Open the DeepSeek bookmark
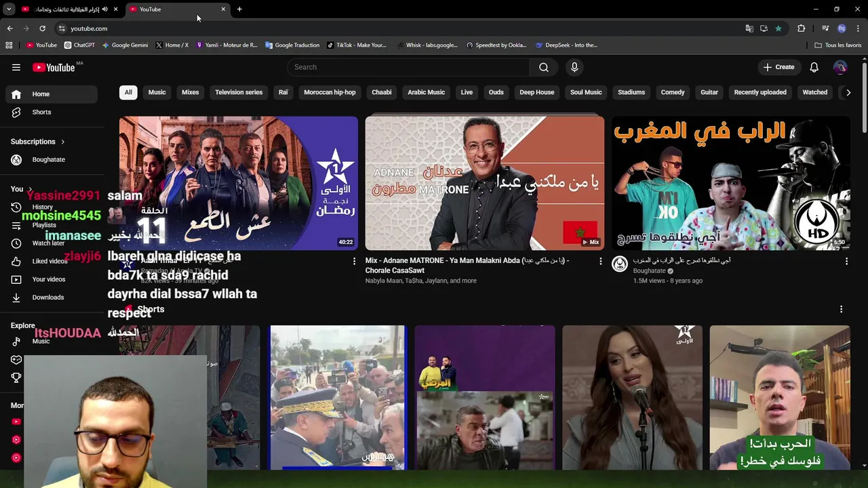Image resolution: width=868 pixels, height=488 pixels. click(x=567, y=45)
